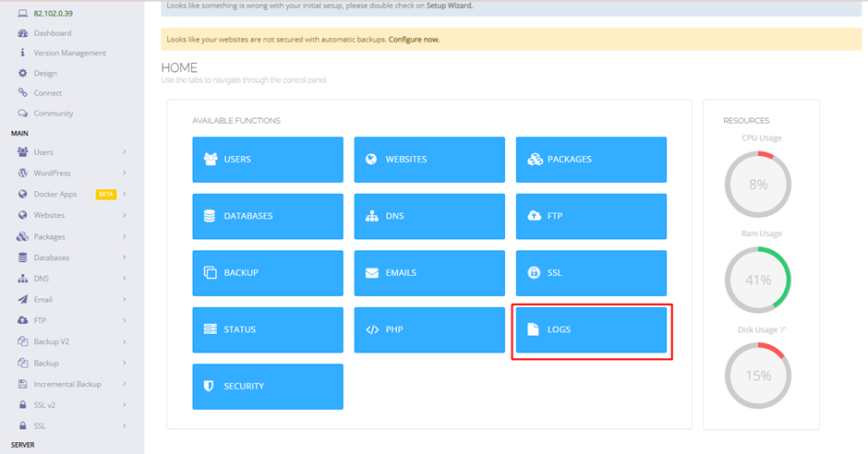Screen dimensions: 868x454
Task: Click the server IP computer icon
Action: coord(23,13)
